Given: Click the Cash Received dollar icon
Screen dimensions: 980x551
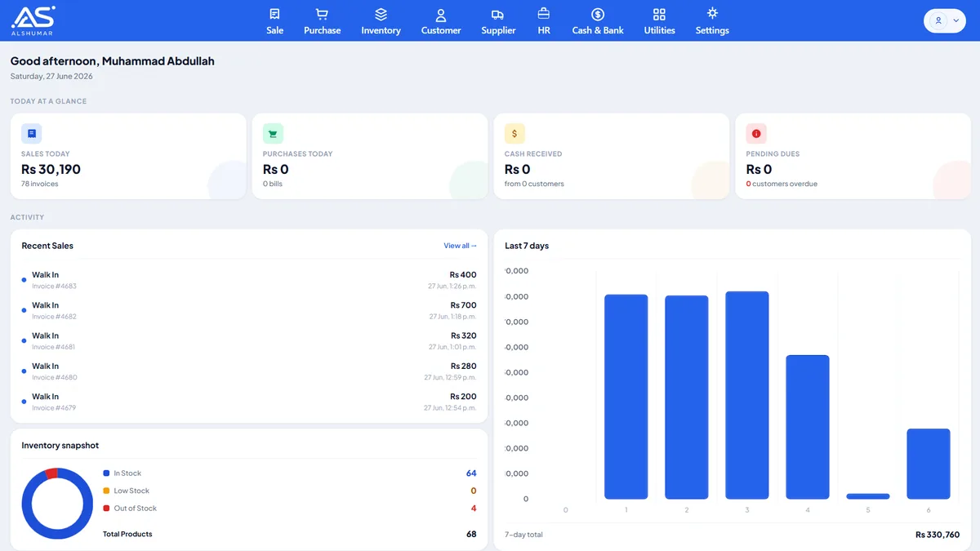Looking at the screenshot, I should pos(514,134).
